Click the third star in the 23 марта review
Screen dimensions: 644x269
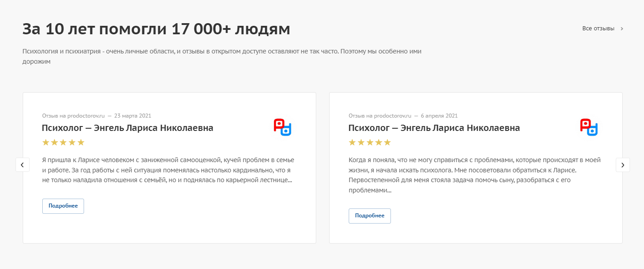click(x=63, y=143)
